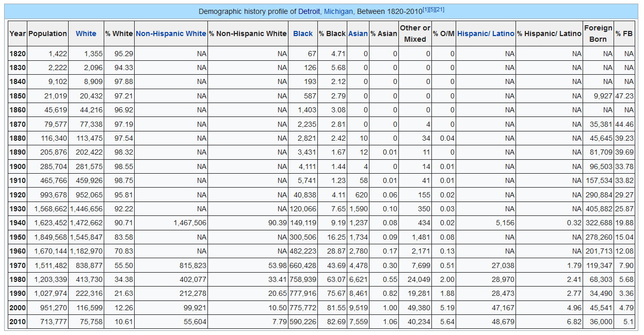Select the 1910 year row header

click(x=18, y=180)
